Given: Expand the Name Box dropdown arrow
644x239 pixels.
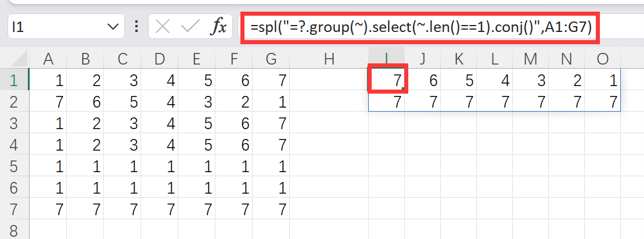Looking at the screenshot, I should point(113,27).
